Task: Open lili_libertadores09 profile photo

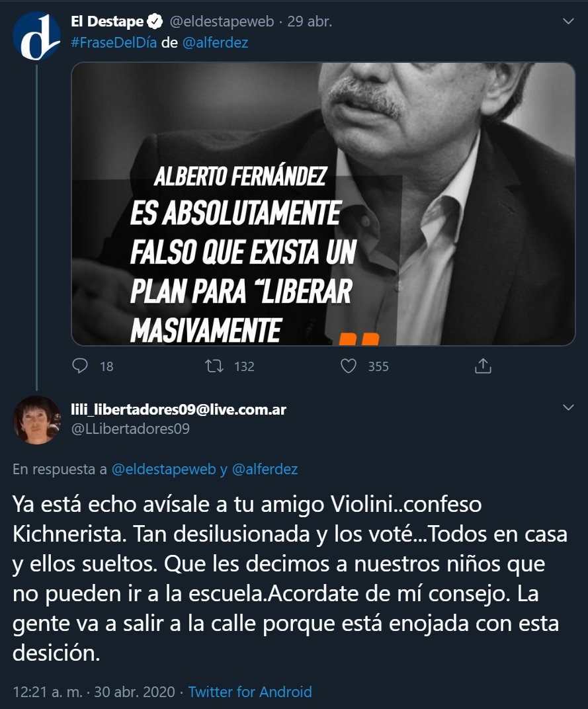Action: tap(36, 419)
